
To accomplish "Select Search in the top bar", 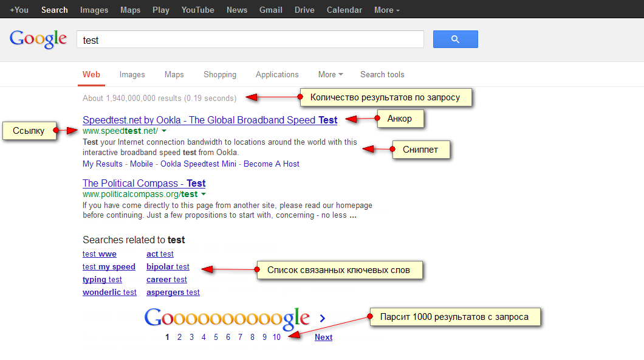I will 54,10.
